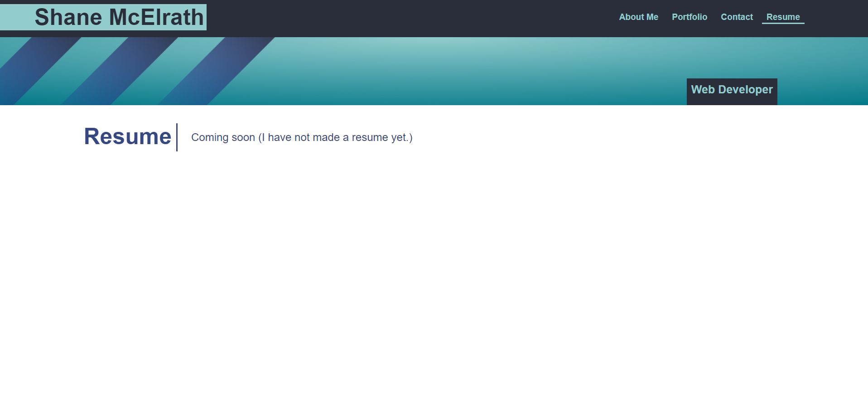Open the About Me page
The height and width of the screenshot is (417, 868).
[638, 17]
